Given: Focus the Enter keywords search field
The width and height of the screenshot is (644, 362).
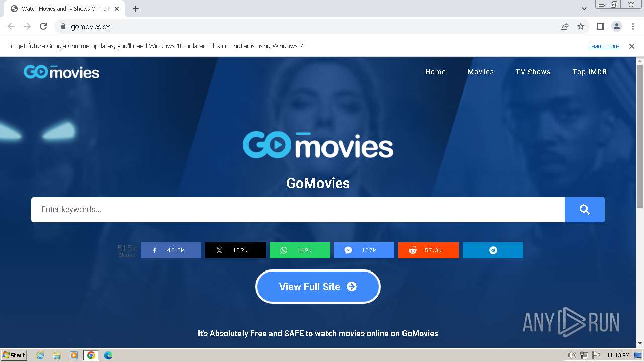Looking at the screenshot, I should coord(298,210).
